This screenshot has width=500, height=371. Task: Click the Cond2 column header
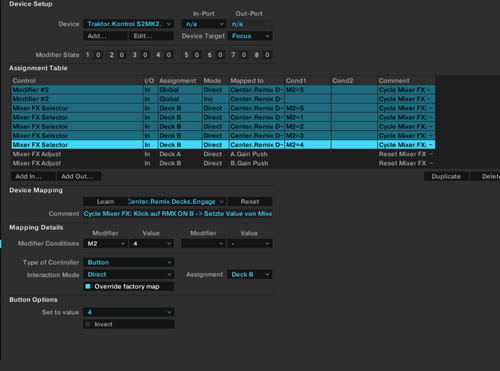click(354, 81)
